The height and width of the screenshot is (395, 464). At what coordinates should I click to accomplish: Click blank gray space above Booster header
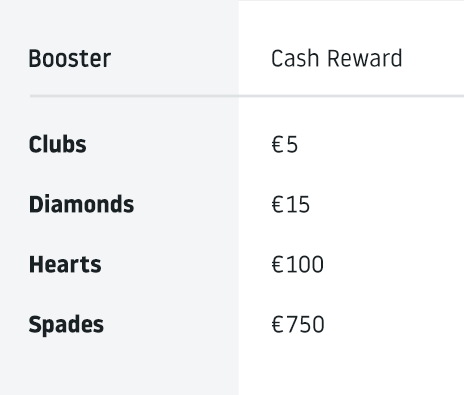119,22
